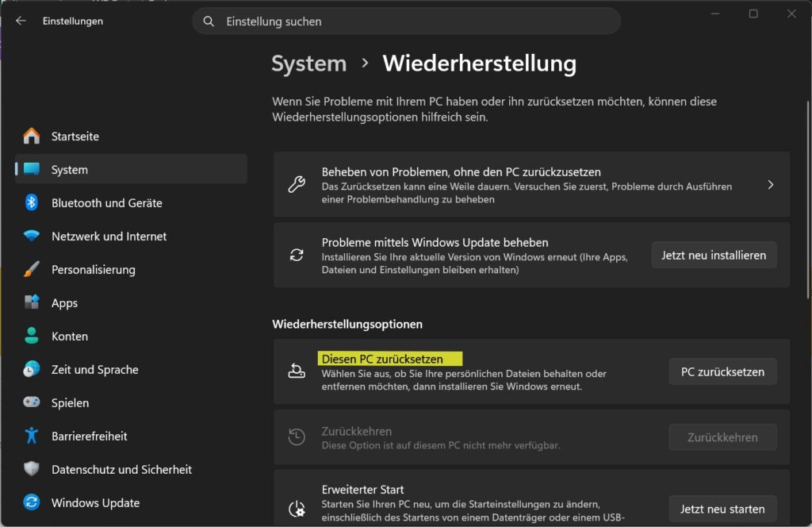Viewport: 812px width, 527px height.
Task: Click Jetzt neu installieren button
Action: pos(714,255)
